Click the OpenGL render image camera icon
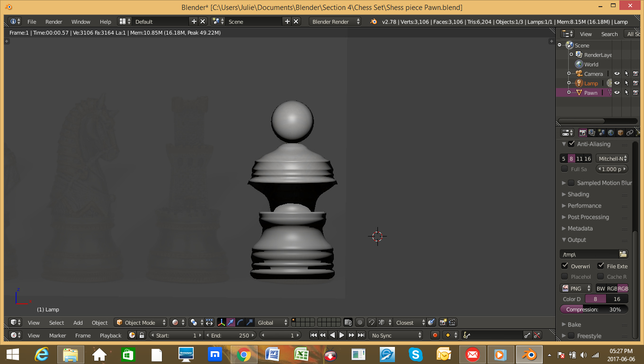 click(443, 322)
